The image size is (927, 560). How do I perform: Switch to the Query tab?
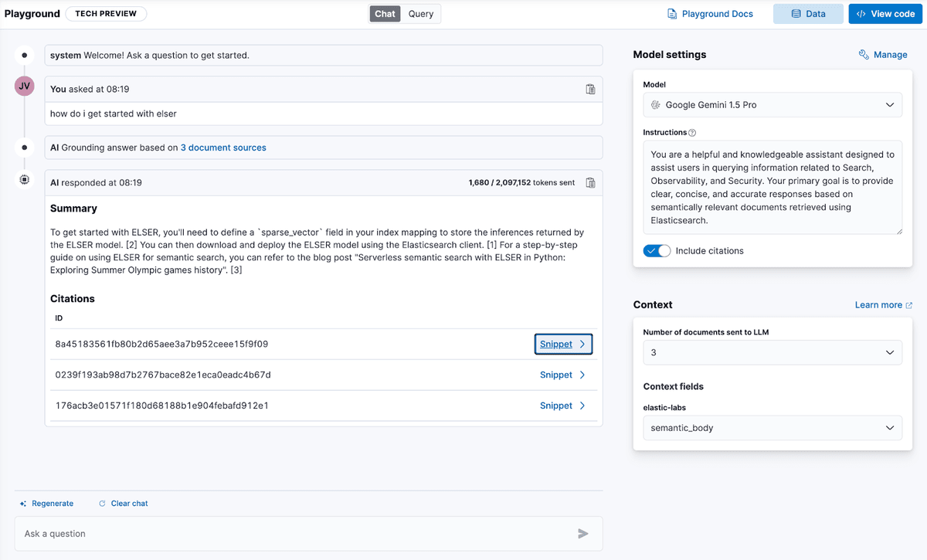coord(421,14)
